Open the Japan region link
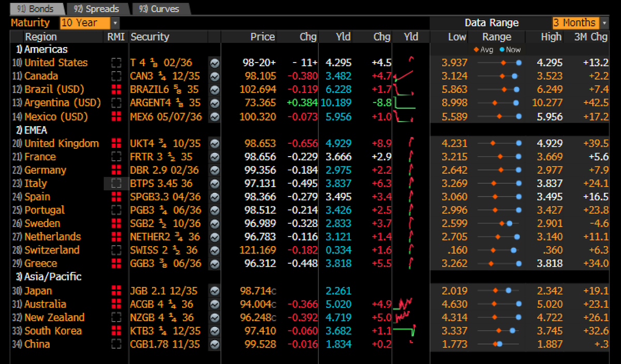 [38, 291]
